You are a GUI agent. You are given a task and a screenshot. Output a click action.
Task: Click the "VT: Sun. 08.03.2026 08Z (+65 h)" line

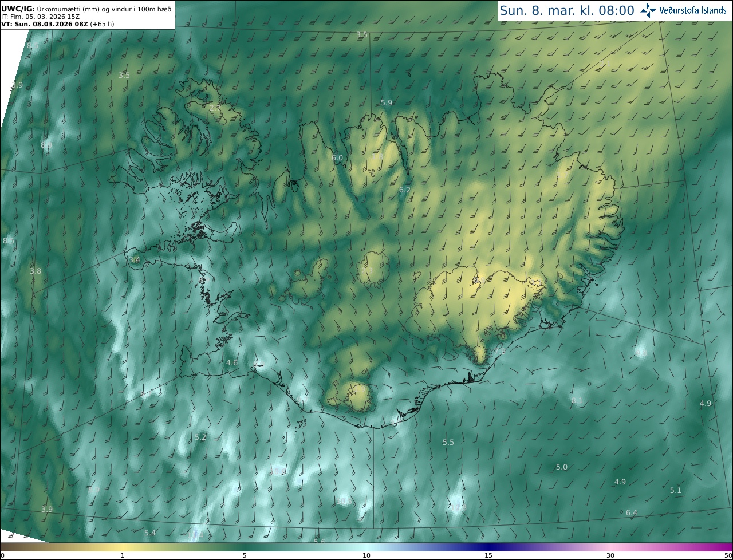(x=57, y=24)
